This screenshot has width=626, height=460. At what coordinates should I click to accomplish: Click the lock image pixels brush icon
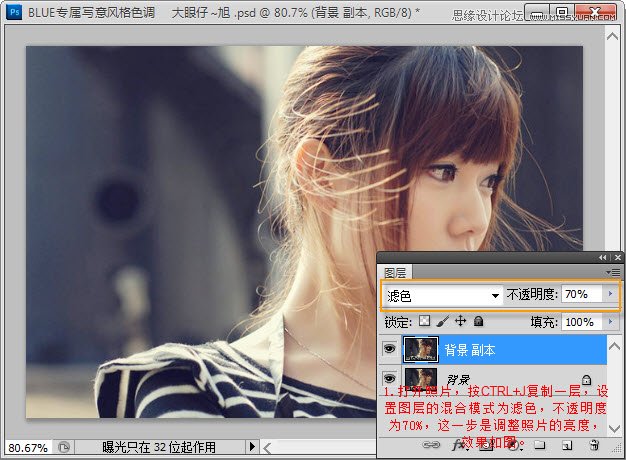pyautogui.click(x=442, y=322)
